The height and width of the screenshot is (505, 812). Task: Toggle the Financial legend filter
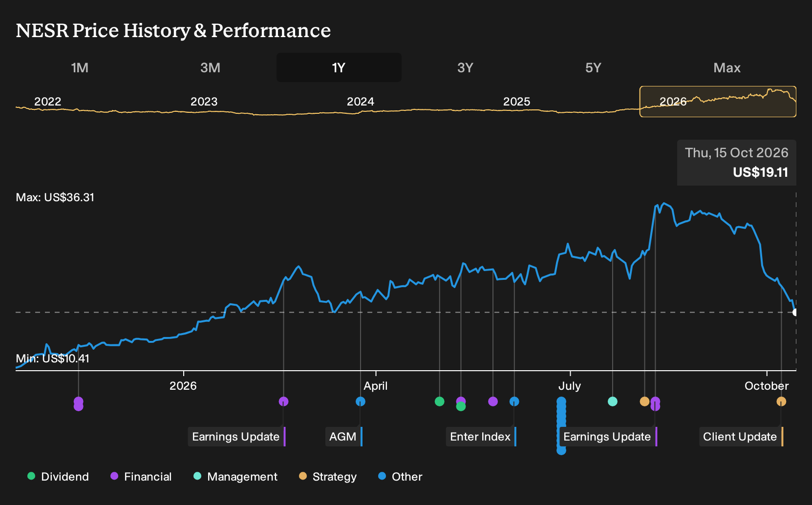141,477
